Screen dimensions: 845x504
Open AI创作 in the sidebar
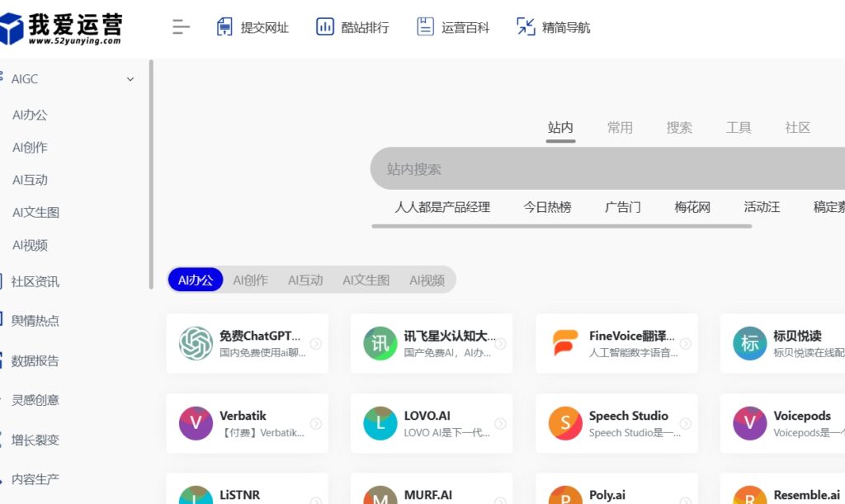click(x=30, y=148)
